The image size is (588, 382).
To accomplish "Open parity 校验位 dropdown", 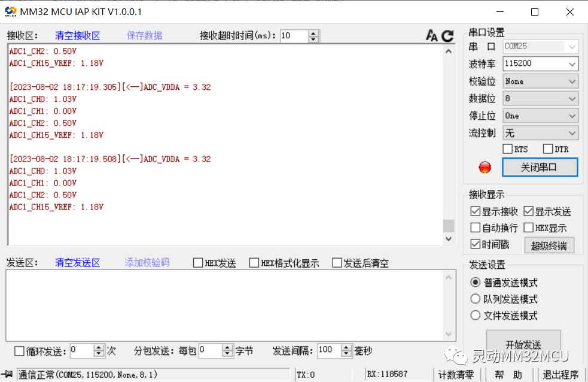I will click(540, 81).
